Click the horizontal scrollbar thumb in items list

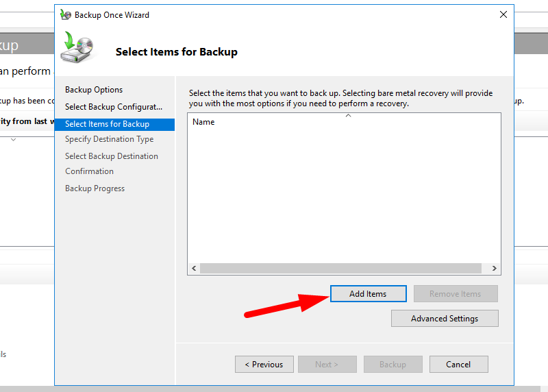pyautogui.click(x=340, y=269)
